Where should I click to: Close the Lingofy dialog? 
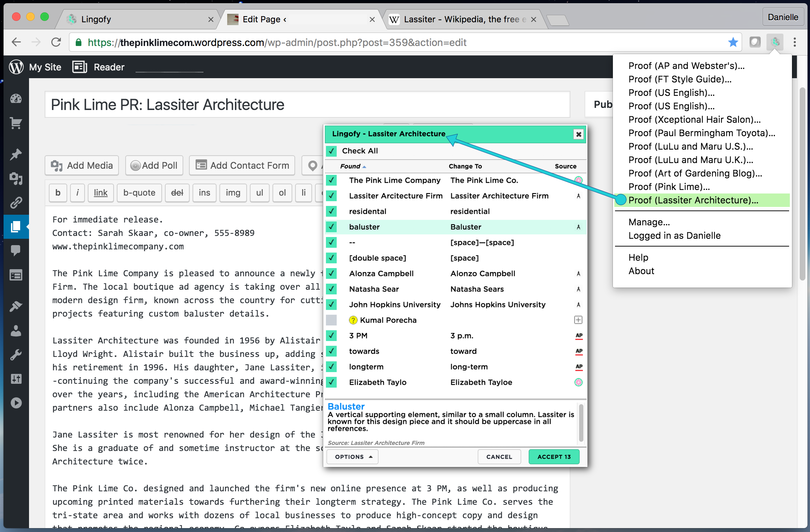click(579, 134)
